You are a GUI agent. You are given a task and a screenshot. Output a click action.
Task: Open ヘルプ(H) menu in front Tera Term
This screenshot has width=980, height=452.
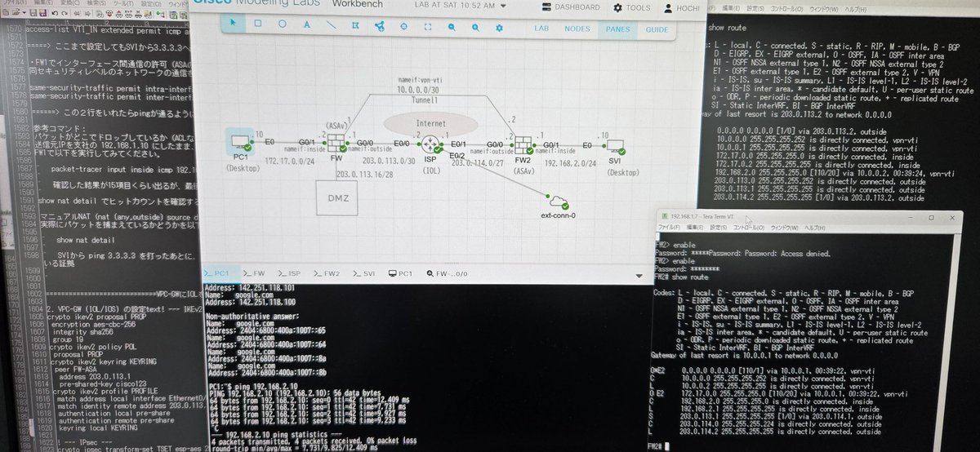click(815, 228)
